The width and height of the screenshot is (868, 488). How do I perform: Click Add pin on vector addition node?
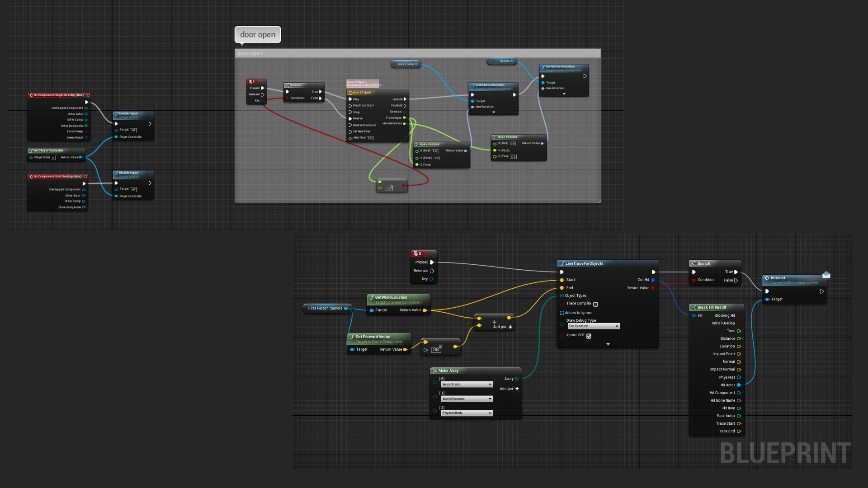click(502, 327)
